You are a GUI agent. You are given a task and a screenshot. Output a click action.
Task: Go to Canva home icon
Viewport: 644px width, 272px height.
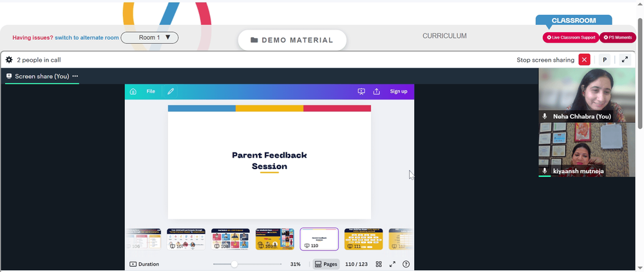[133, 91]
